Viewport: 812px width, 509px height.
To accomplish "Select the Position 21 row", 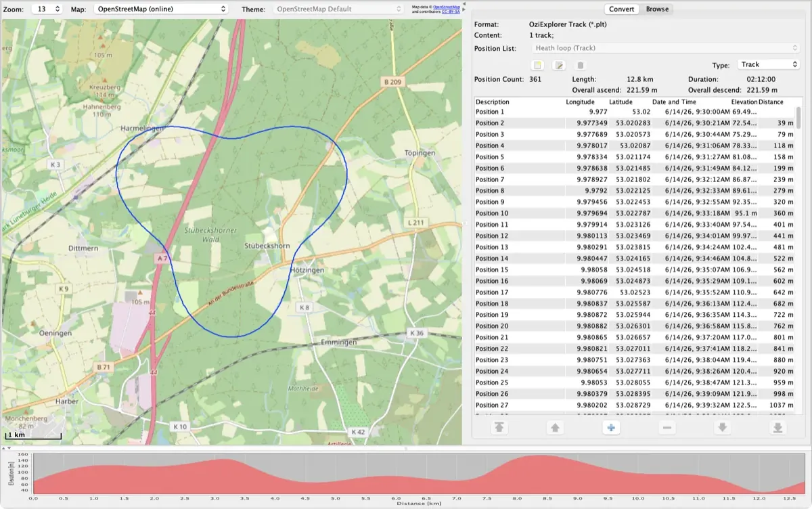I will tap(634, 337).
